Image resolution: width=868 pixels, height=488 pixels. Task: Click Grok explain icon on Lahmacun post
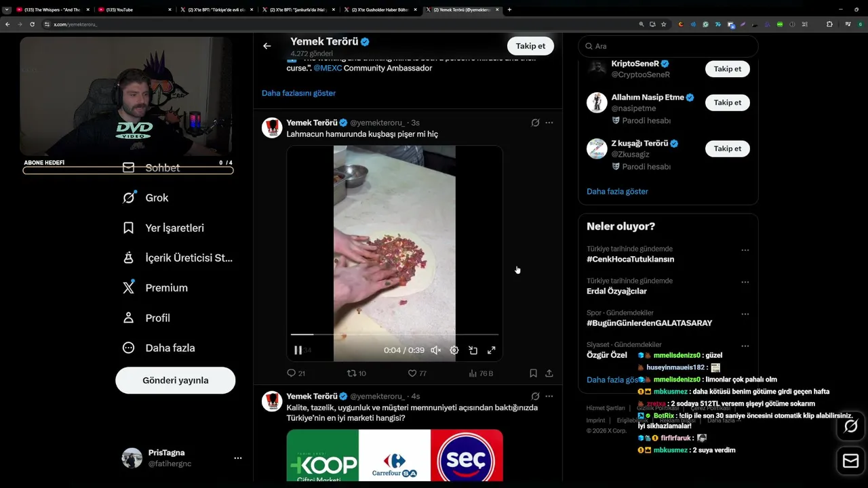pos(535,123)
